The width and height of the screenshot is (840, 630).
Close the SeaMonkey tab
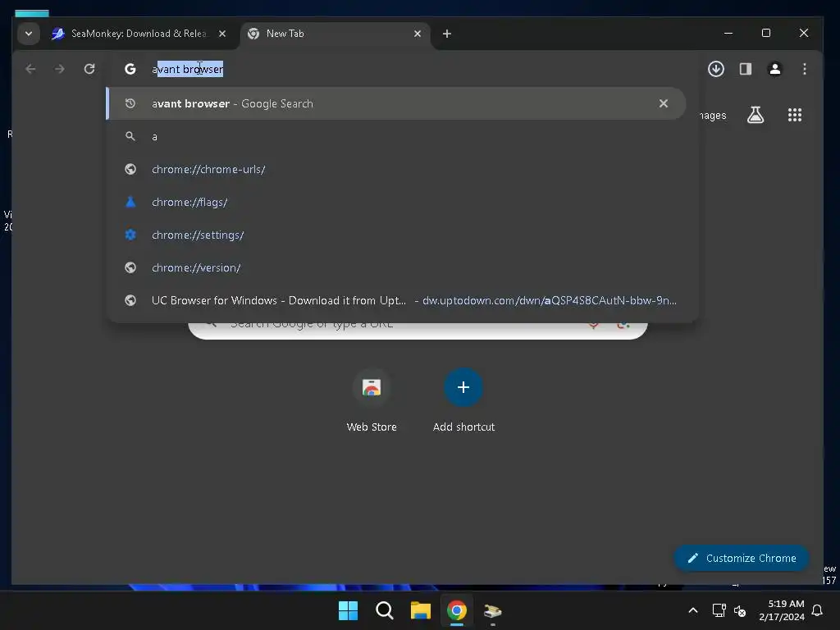[x=221, y=33]
